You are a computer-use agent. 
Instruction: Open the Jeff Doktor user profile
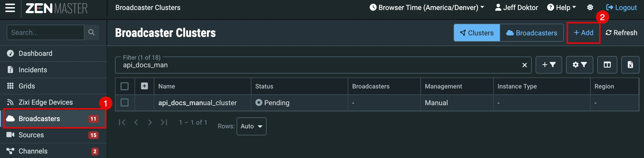point(516,7)
